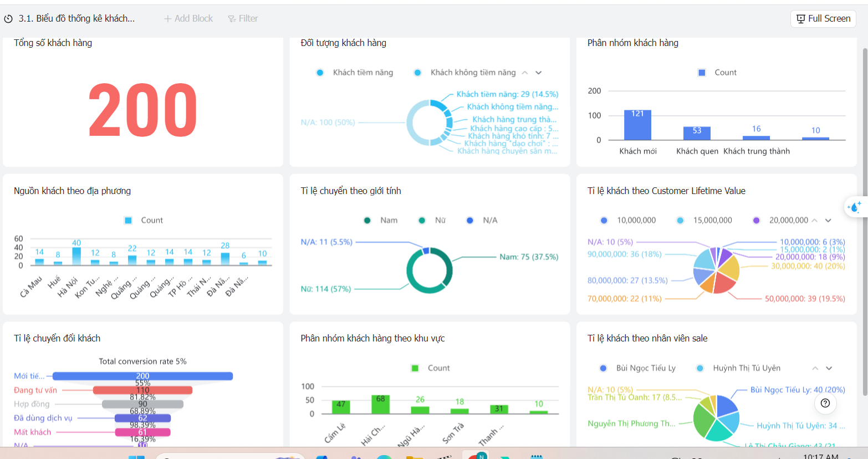Select the 'Cẩm Lệ' bar labeled 47

tap(341, 407)
